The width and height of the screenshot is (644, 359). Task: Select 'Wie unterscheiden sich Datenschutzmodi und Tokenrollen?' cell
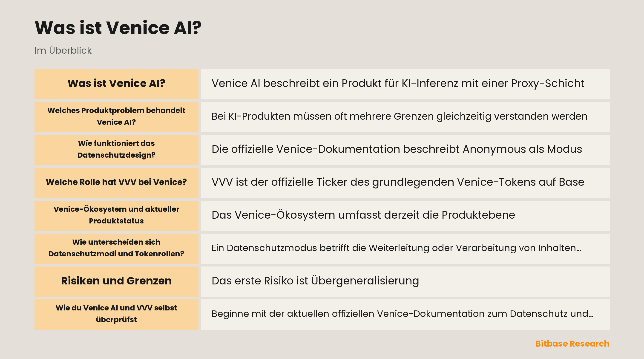pos(116,249)
